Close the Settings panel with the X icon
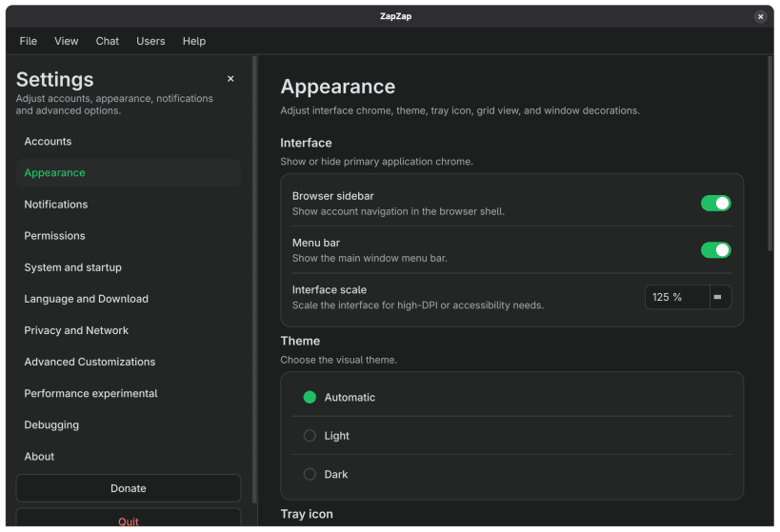The image size is (780, 532). (x=230, y=79)
